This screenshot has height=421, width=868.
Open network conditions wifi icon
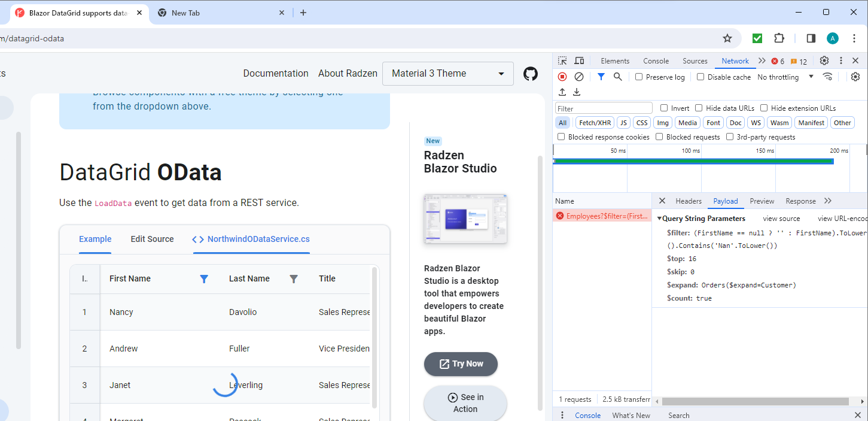[828, 77]
